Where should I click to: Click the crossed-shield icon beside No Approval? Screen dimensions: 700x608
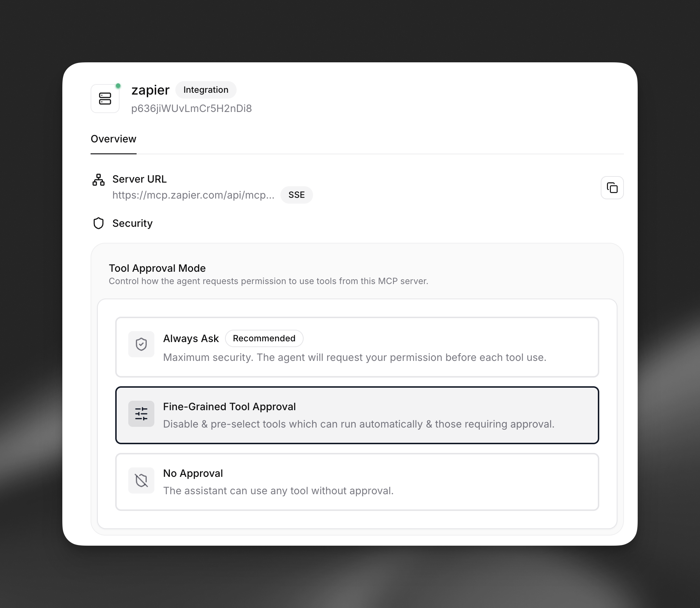141,480
